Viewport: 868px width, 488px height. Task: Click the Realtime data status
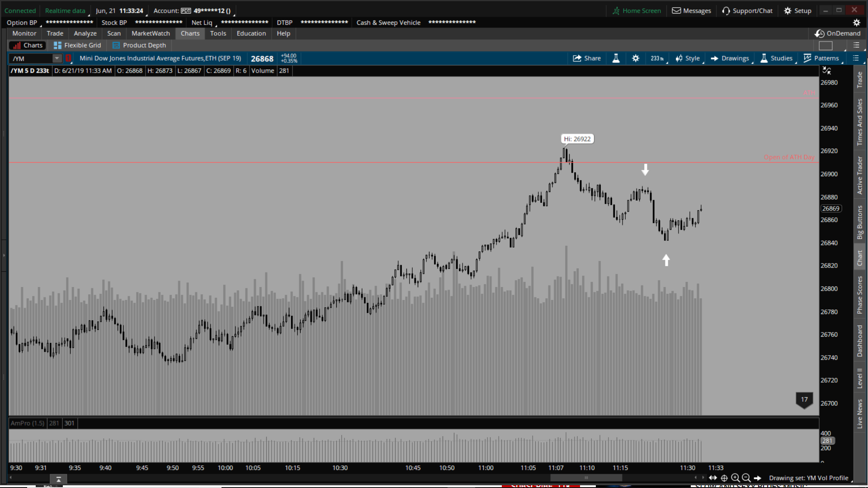pyautogui.click(x=65, y=11)
